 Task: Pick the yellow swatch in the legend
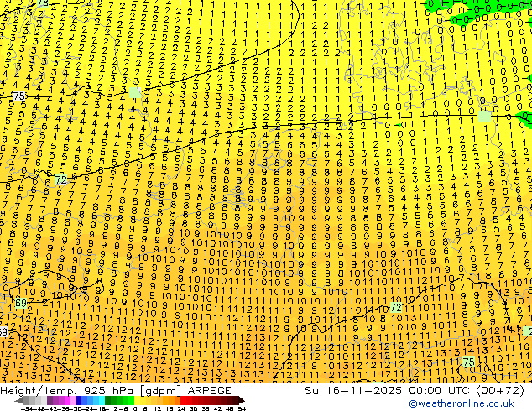point(137,401)
